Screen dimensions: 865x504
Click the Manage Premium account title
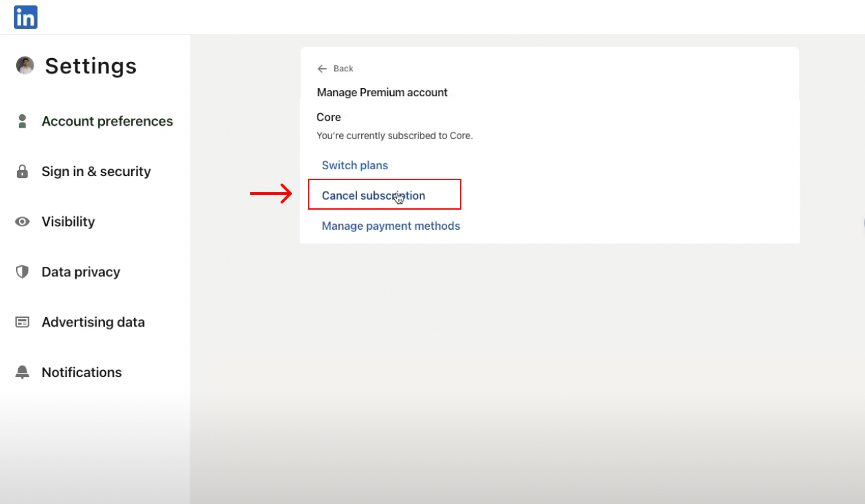point(382,92)
